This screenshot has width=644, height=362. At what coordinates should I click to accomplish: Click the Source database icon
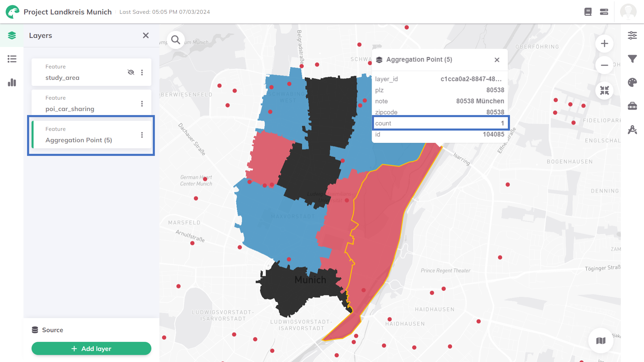(x=35, y=330)
